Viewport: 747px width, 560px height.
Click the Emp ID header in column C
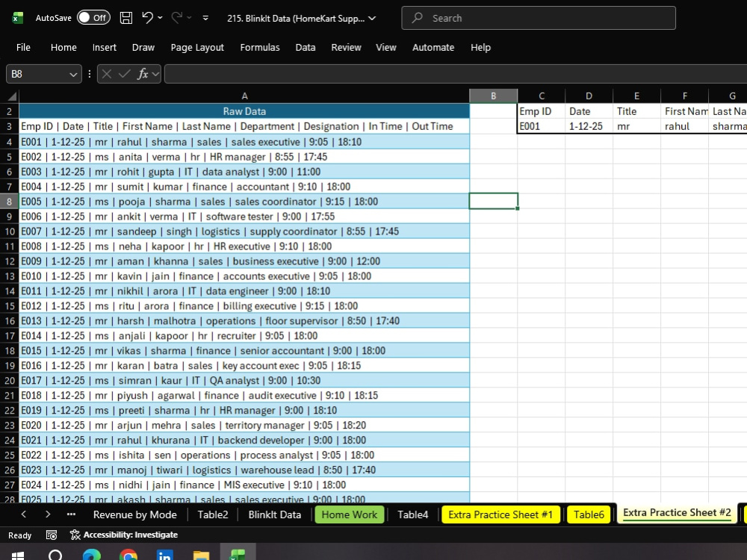(541, 111)
